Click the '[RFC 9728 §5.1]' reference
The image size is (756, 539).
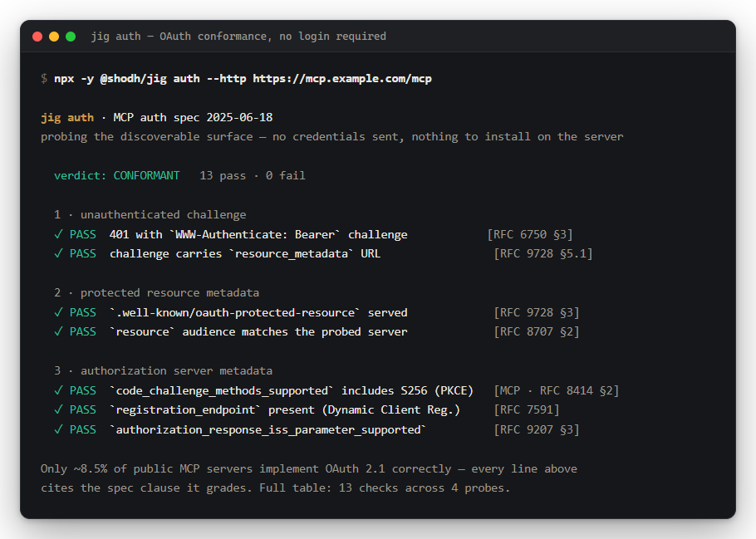pyautogui.click(x=542, y=254)
